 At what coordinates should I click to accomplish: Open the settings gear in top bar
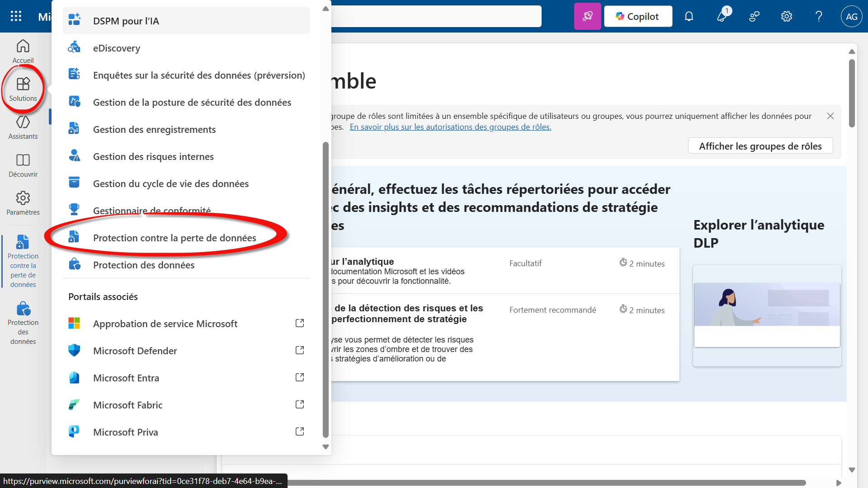786,17
